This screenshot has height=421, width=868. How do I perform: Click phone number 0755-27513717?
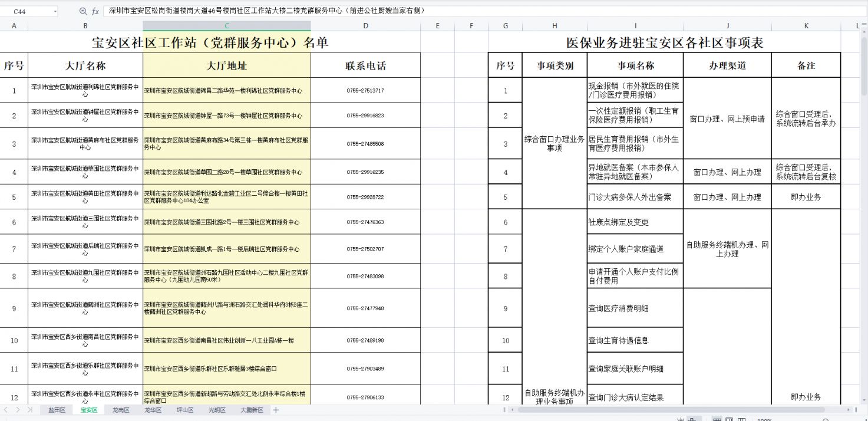(x=366, y=91)
